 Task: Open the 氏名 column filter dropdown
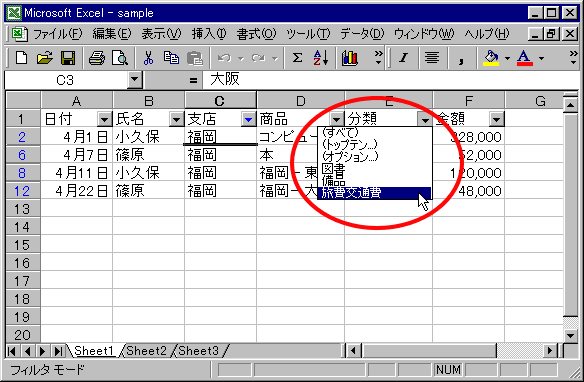177,120
